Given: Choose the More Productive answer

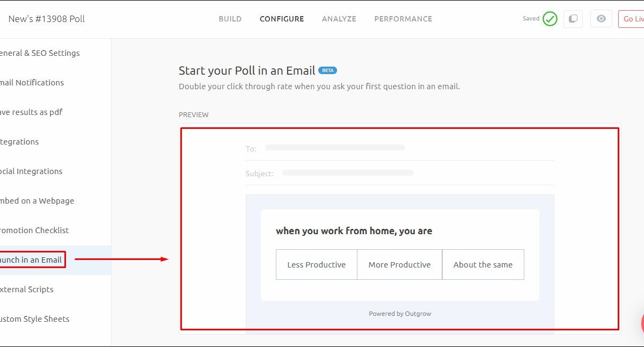Looking at the screenshot, I should (x=399, y=264).
